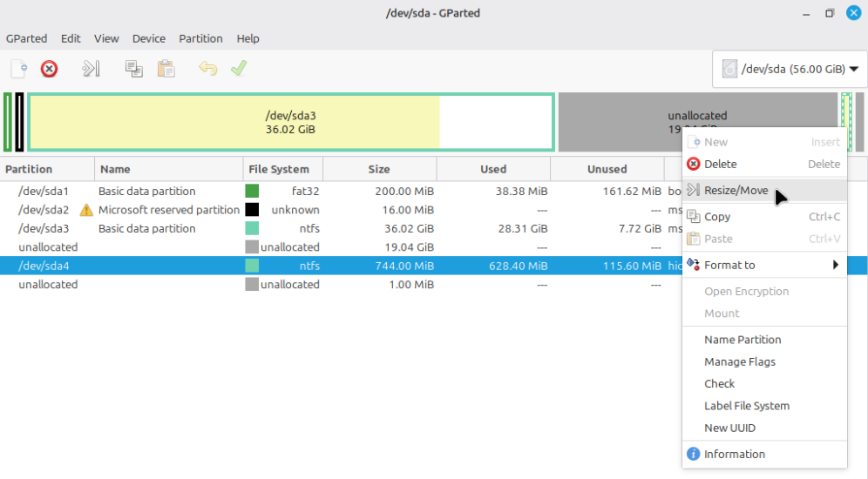This screenshot has height=479, width=868.
Task: Click the gray swatch in 19.04 GiB row
Action: tap(252, 247)
